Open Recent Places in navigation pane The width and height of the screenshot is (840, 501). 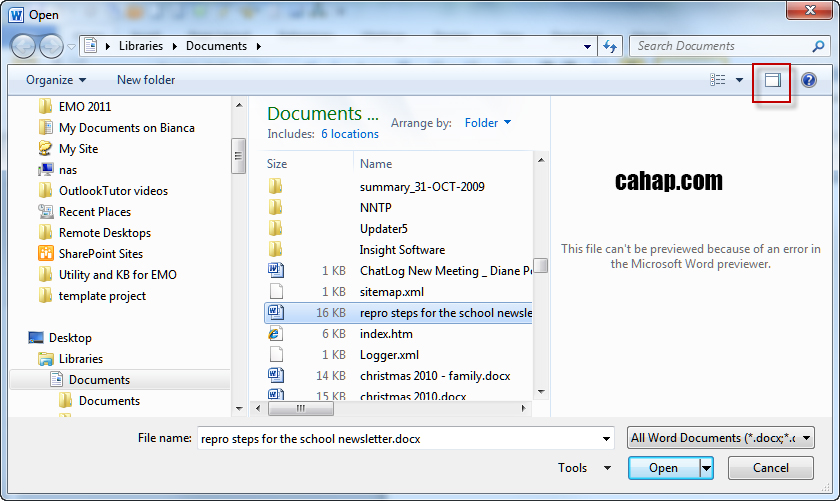(x=94, y=212)
